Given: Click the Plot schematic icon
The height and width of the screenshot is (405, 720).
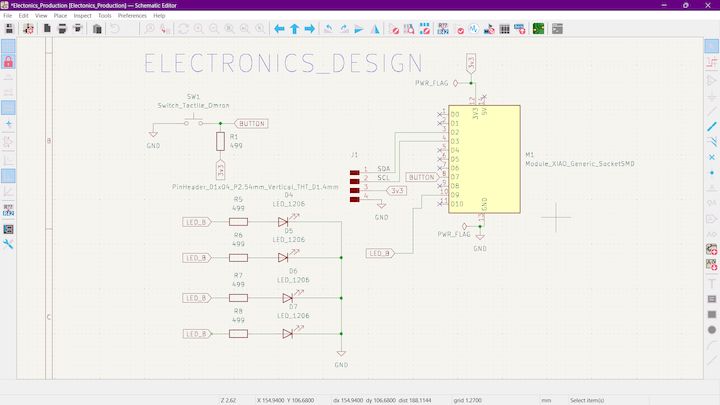Looking at the screenshot, I should [78, 29].
